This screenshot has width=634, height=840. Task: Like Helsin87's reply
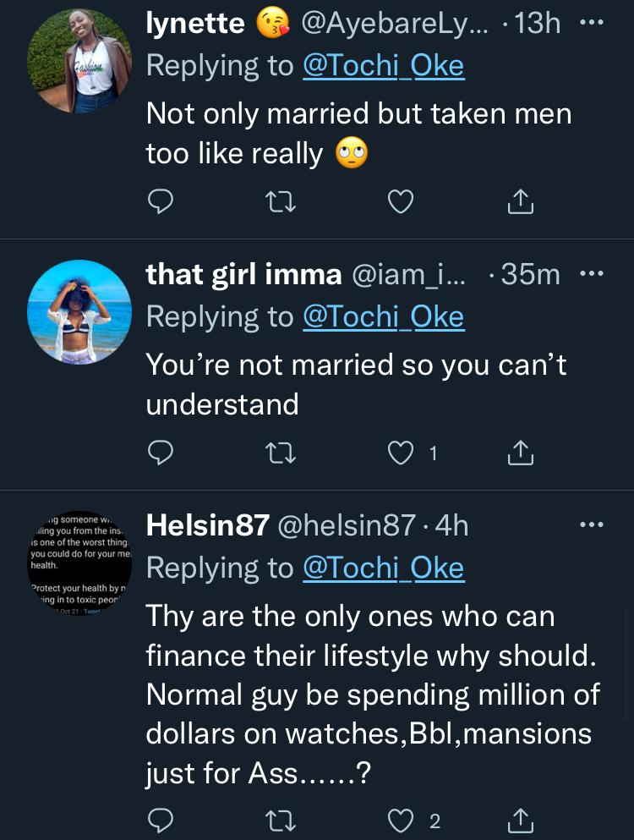[400, 821]
